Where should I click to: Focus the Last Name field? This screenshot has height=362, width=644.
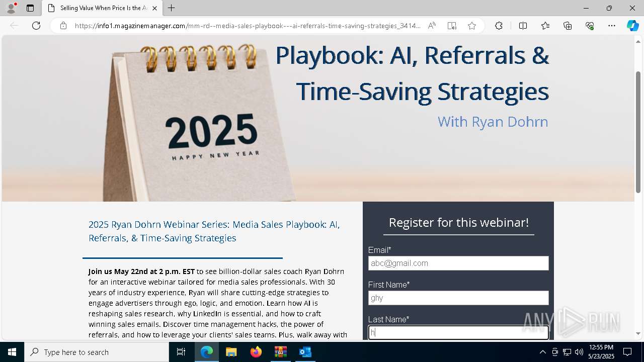point(458,332)
